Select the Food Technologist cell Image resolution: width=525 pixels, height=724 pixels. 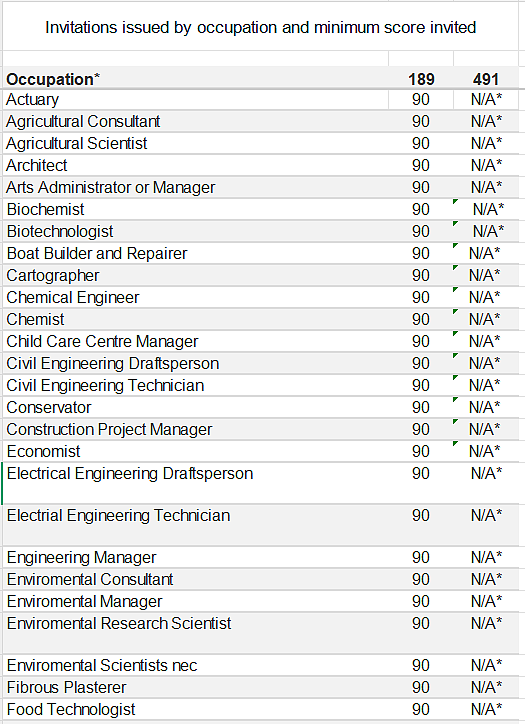coord(195,709)
